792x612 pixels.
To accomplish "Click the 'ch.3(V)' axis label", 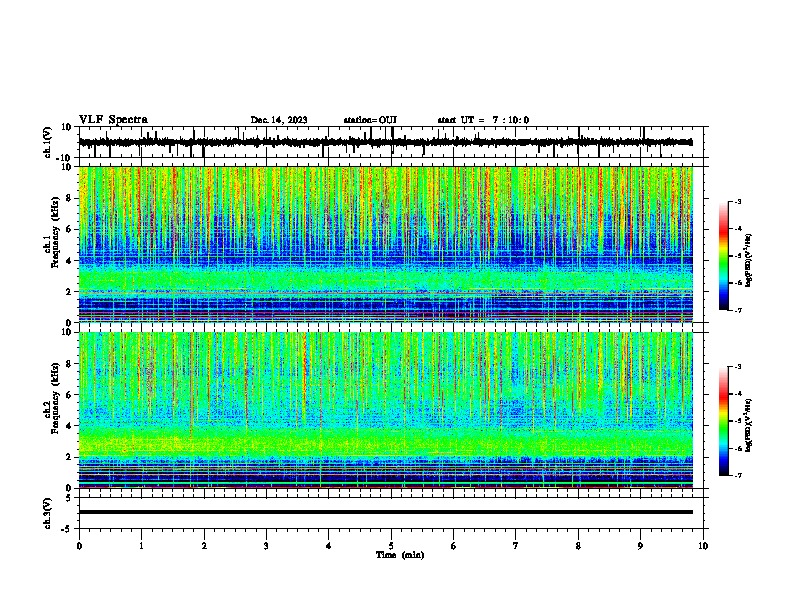I will (48, 513).
